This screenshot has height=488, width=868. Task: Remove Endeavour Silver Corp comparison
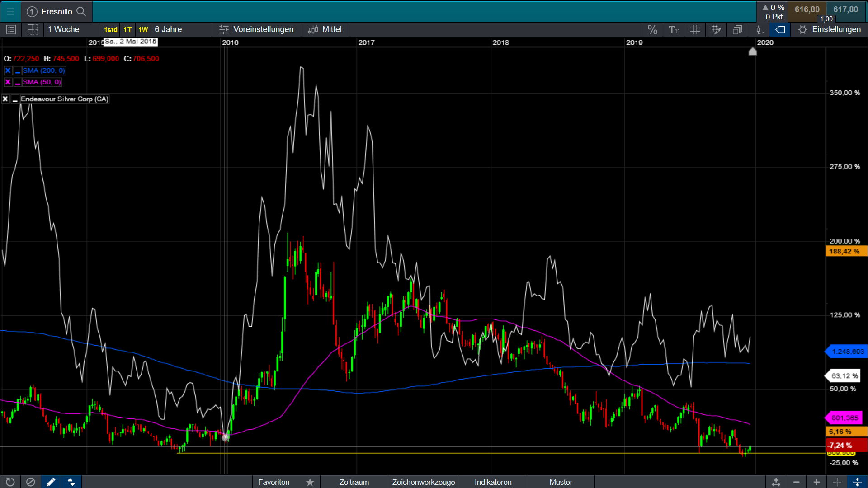(5, 99)
